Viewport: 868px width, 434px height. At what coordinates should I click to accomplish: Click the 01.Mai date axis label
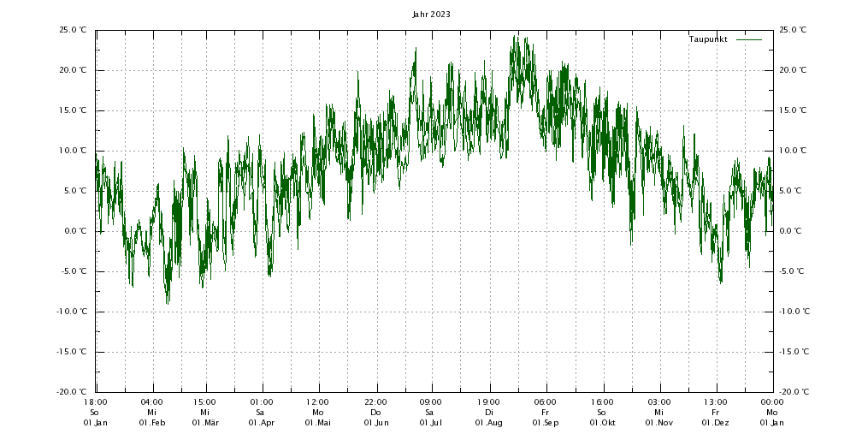coord(317,423)
